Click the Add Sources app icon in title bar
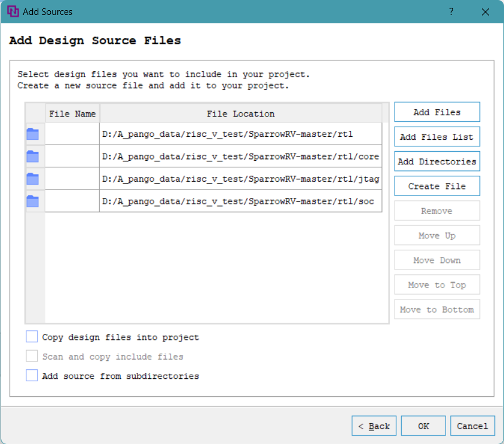This screenshot has height=444, width=504. (12, 11)
